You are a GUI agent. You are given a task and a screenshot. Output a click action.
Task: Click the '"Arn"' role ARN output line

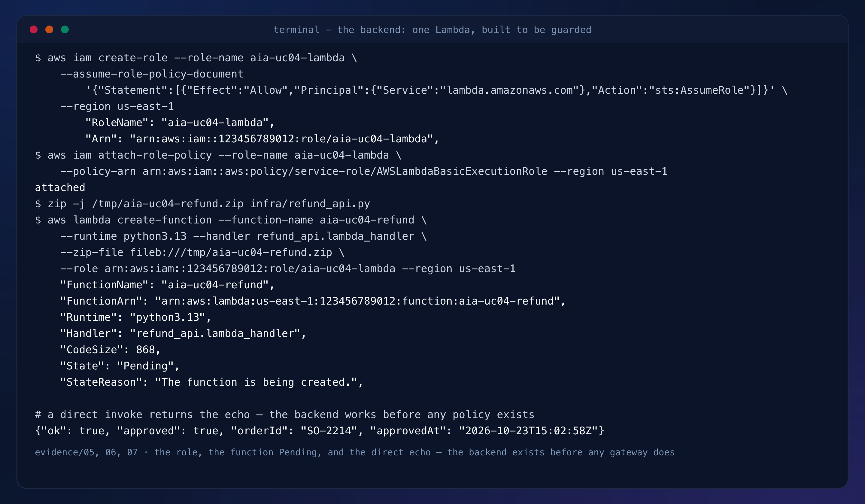point(262,139)
